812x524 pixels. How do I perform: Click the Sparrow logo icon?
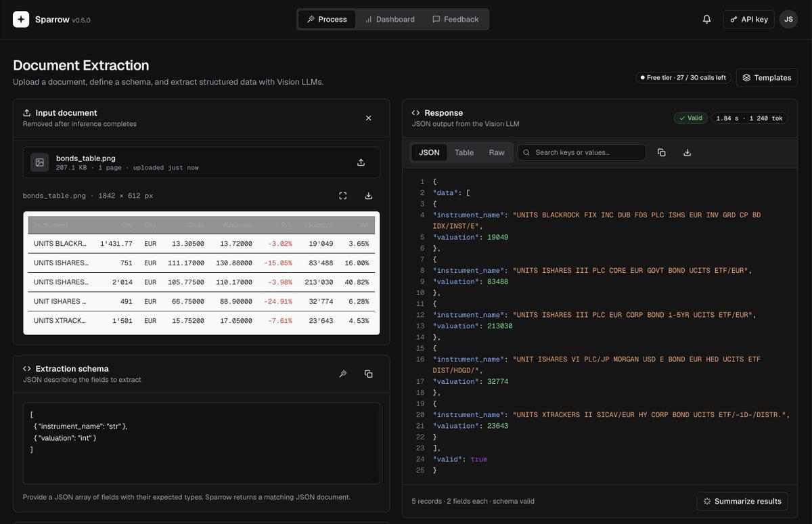(21, 20)
